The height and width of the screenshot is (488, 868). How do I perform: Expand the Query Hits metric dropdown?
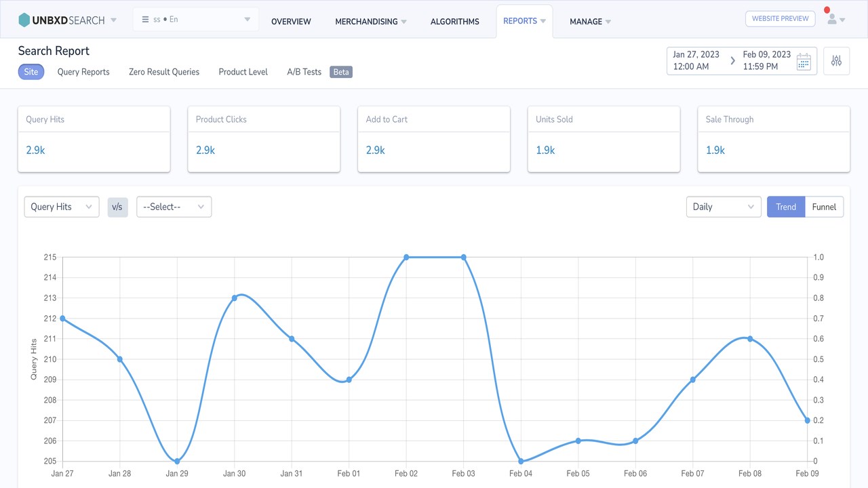pyautogui.click(x=62, y=207)
